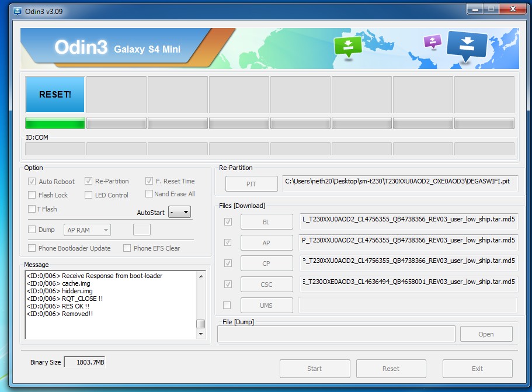Enable the Dump checkbox

32,230
